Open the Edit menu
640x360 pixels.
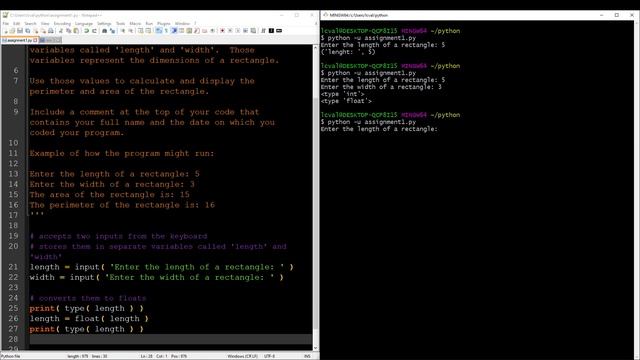point(16,24)
